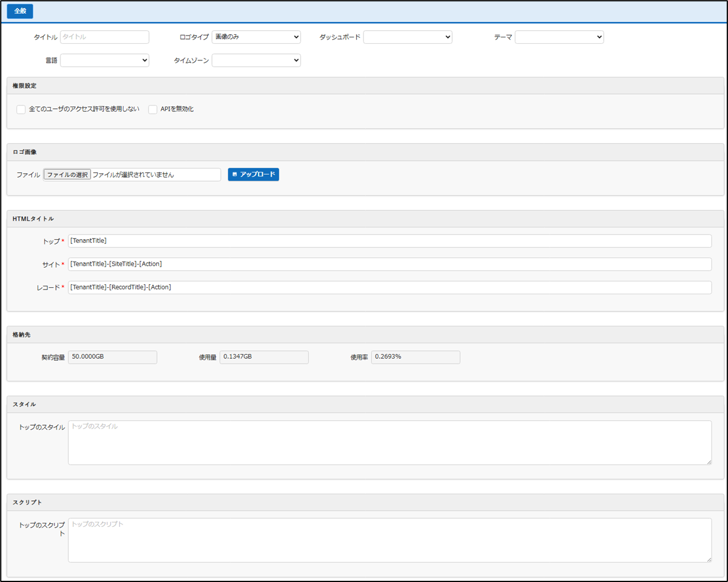Click the トップ HTML title field

click(x=390, y=241)
